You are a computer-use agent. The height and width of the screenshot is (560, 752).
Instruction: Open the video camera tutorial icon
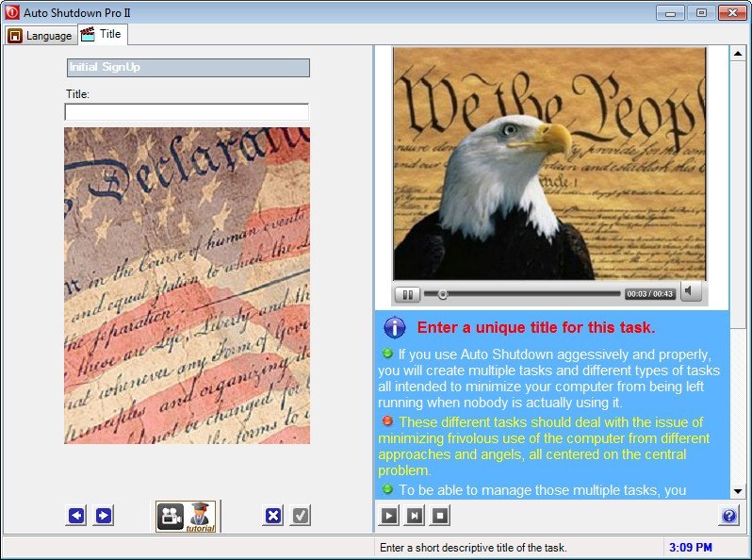(171, 516)
